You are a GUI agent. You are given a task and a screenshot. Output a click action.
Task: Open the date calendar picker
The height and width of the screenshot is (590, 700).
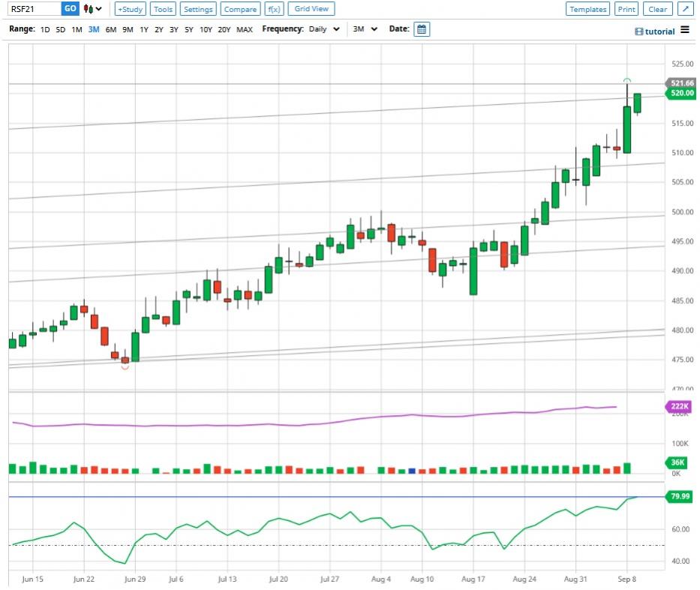[x=421, y=29]
